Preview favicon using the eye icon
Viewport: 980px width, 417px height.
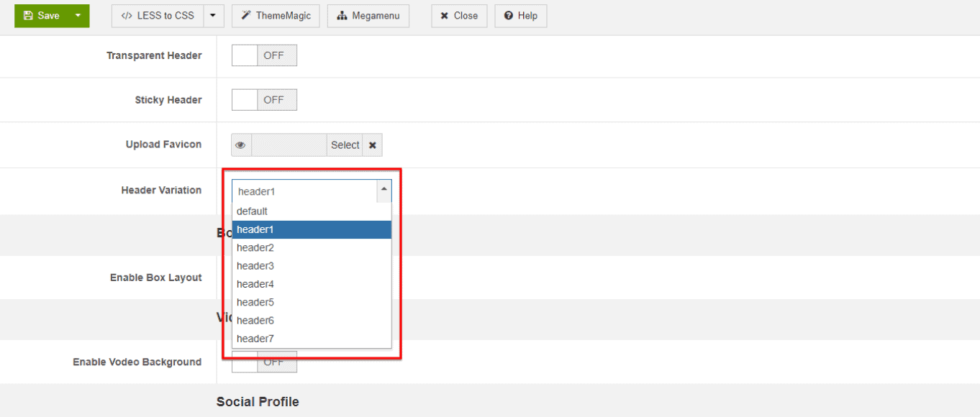pyautogui.click(x=241, y=145)
